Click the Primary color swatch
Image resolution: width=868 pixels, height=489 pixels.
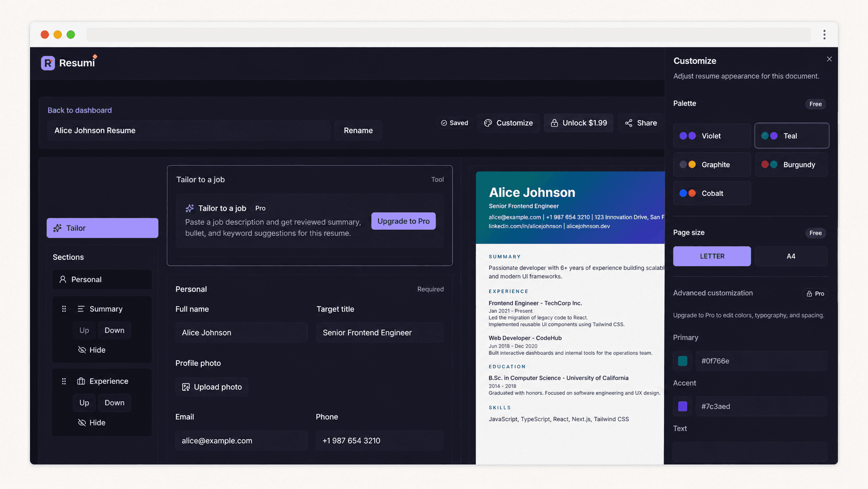pyautogui.click(x=683, y=361)
